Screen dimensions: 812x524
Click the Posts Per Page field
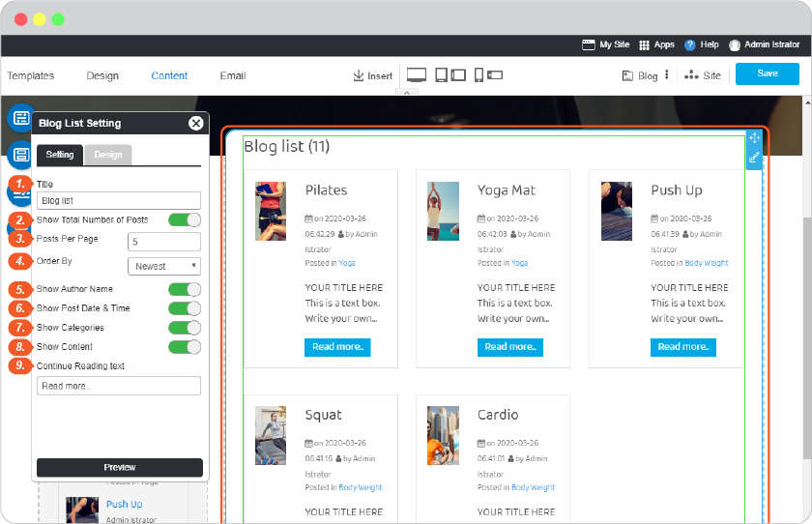[164, 242]
